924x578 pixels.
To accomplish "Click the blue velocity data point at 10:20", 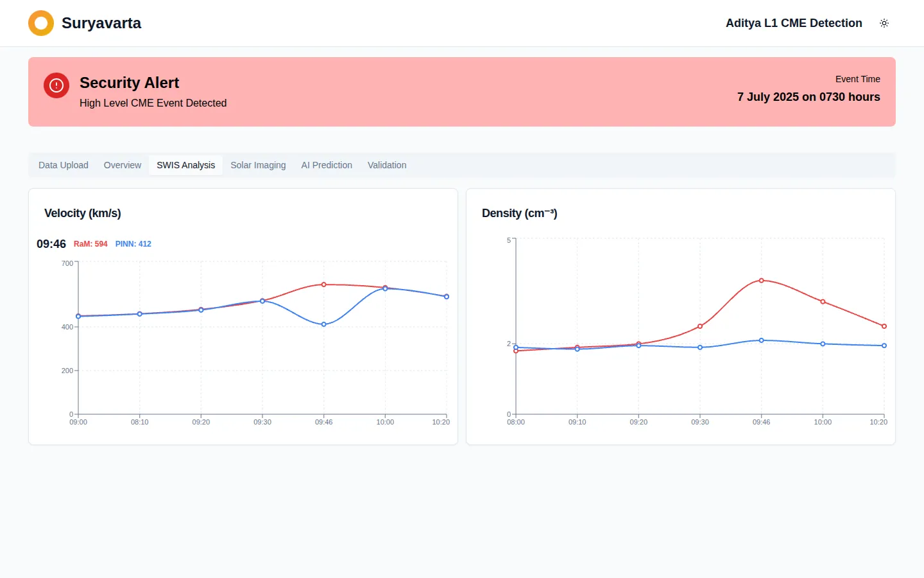I will pos(447,297).
